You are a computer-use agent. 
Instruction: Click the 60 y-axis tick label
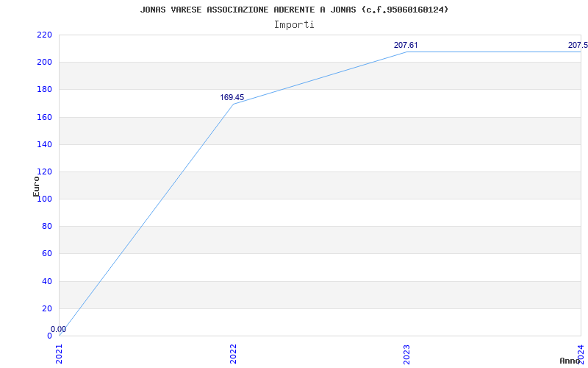tap(46, 254)
